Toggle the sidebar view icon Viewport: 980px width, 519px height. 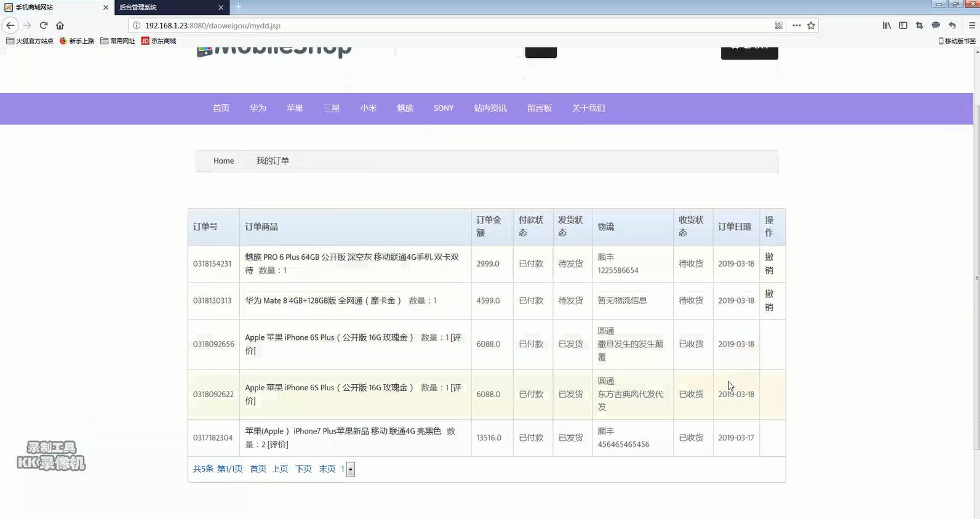pyautogui.click(x=903, y=25)
